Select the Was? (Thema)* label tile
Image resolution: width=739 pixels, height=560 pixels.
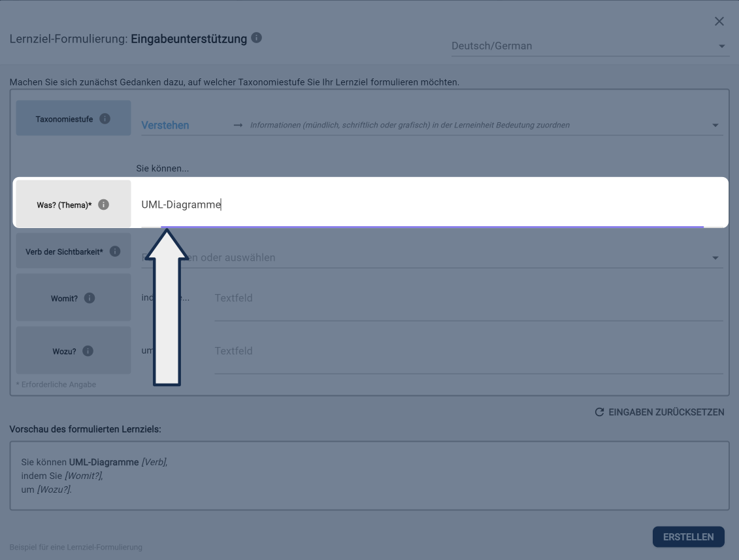point(64,205)
